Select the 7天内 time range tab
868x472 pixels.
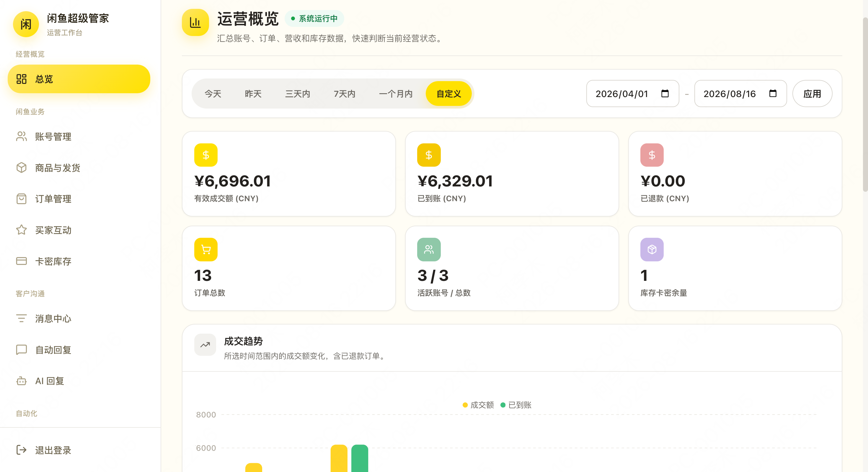pyautogui.click(x=344, y=94)
